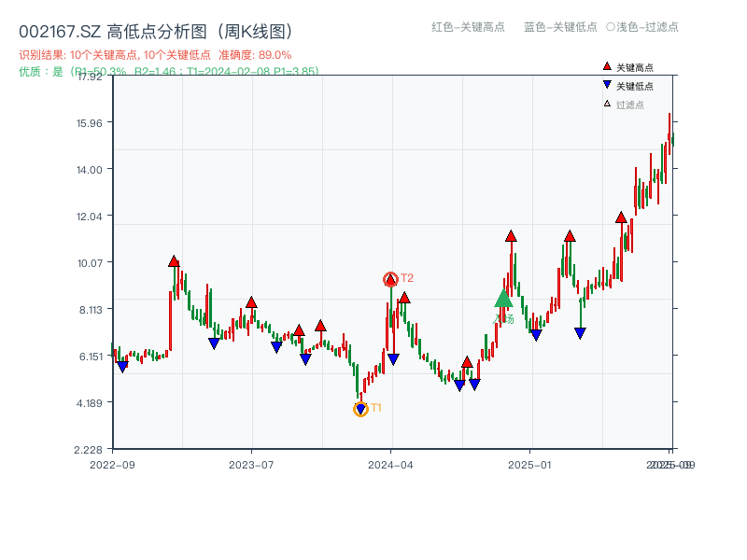Select the 过滤点 legend label
The height and width of the screenshot is (560, 747).
click(x=629, y=105)
